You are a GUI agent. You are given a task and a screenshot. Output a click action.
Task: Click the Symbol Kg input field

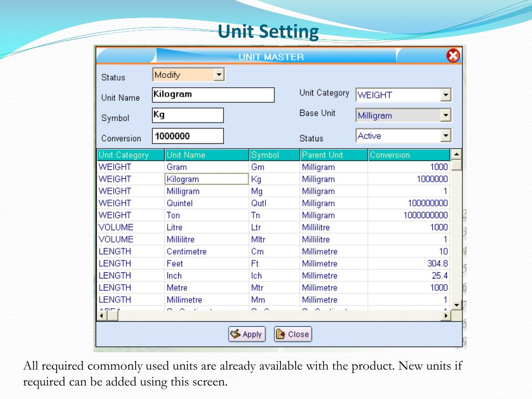coord(188,115)
